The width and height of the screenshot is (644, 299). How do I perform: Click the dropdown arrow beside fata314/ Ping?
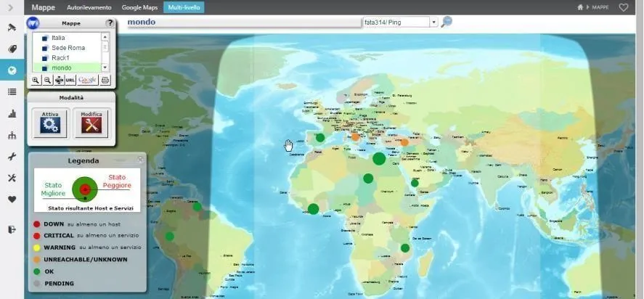(x=434, y=22)
